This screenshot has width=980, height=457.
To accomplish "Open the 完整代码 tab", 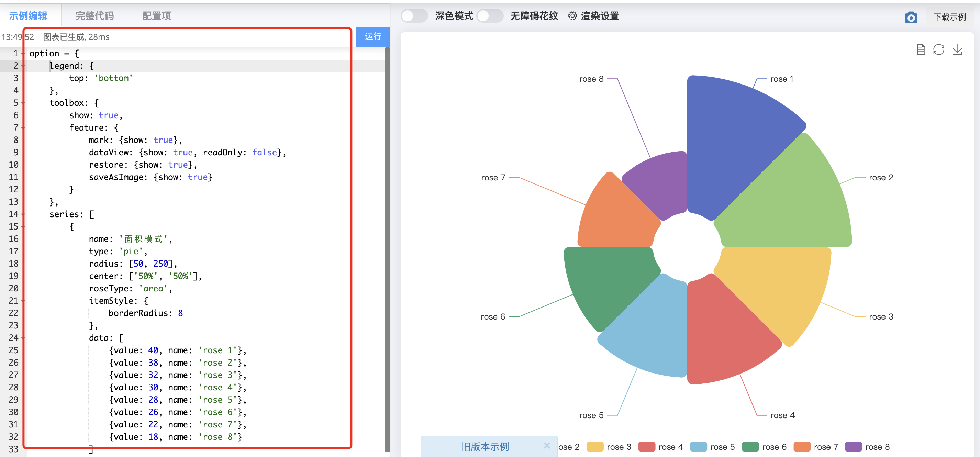I will point(95,16).
